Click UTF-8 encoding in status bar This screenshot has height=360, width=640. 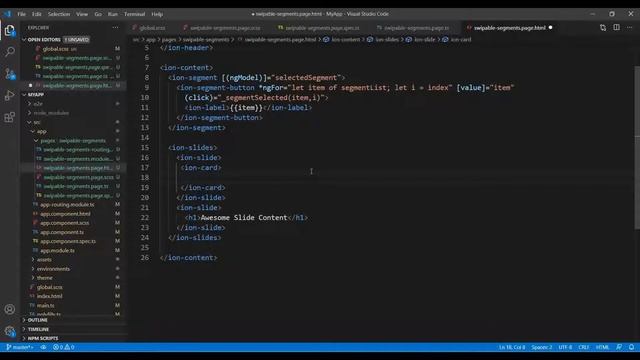click(x=565, y=347)
